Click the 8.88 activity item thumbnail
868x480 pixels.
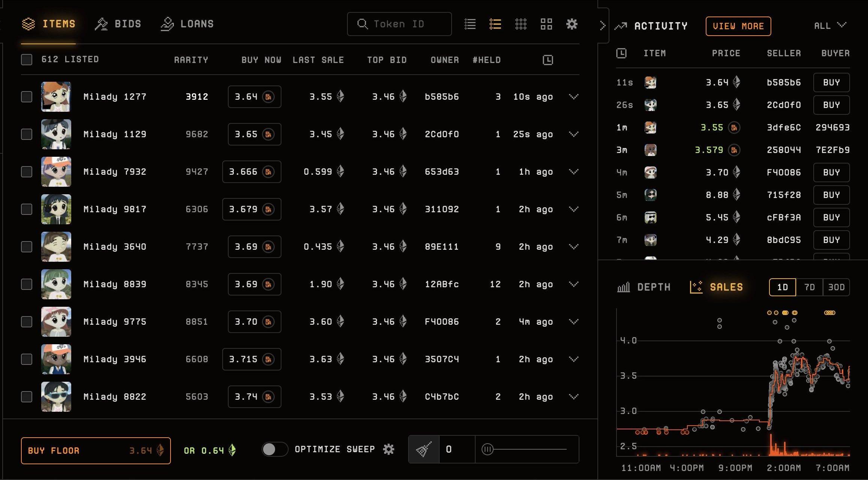point(651,195)
